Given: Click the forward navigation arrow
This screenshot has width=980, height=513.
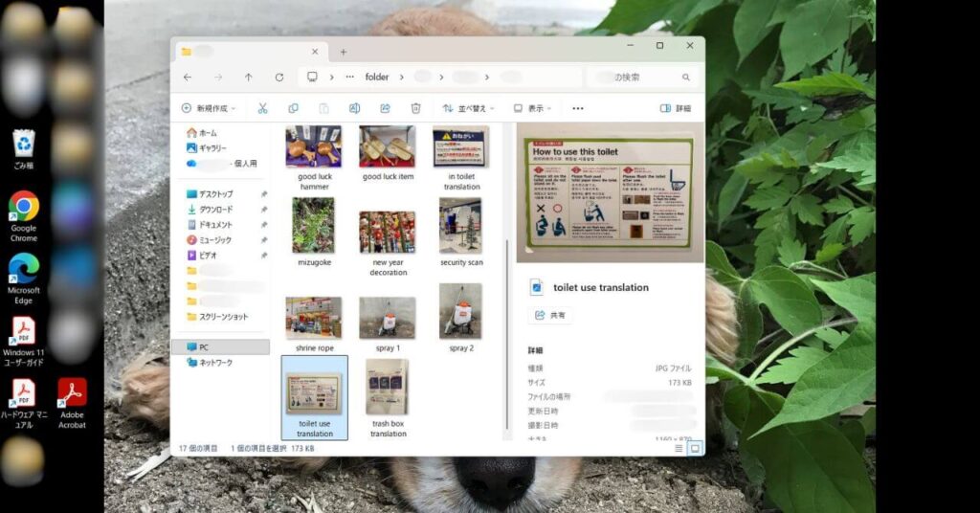Looking at the screenshot, I should pyautogui.click(x=218, y=77).
